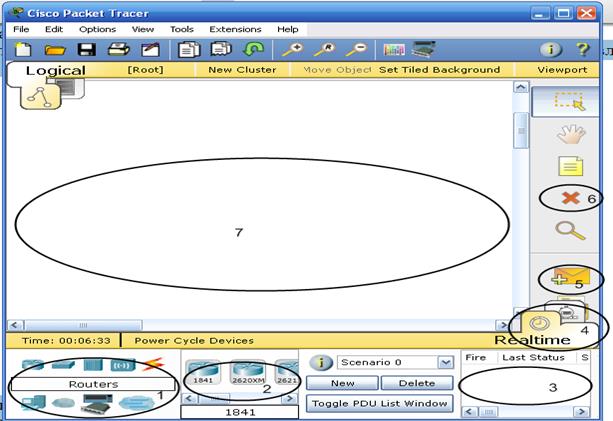The width and height of the screenshot is (613, 421).
Task: Click the Zoom Out magnifier icon
Action: [x=356, y=50]
